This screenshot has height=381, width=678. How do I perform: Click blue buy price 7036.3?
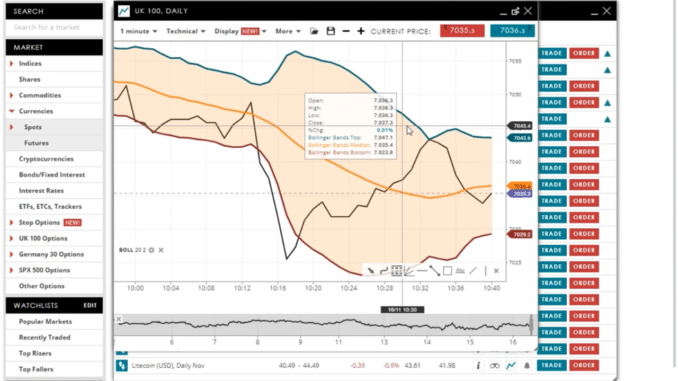coord(512,31)
